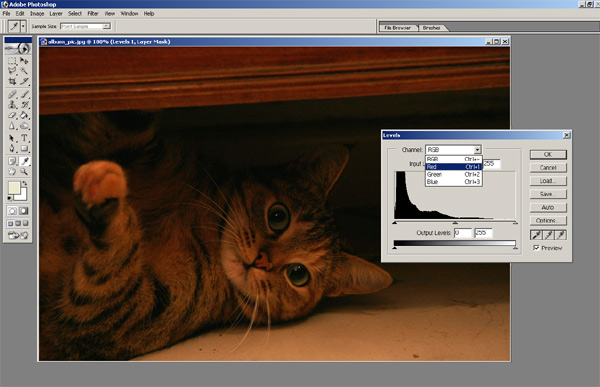Select the Crop tool
Screen dimensions: 600x387
[x=12, y=81]
